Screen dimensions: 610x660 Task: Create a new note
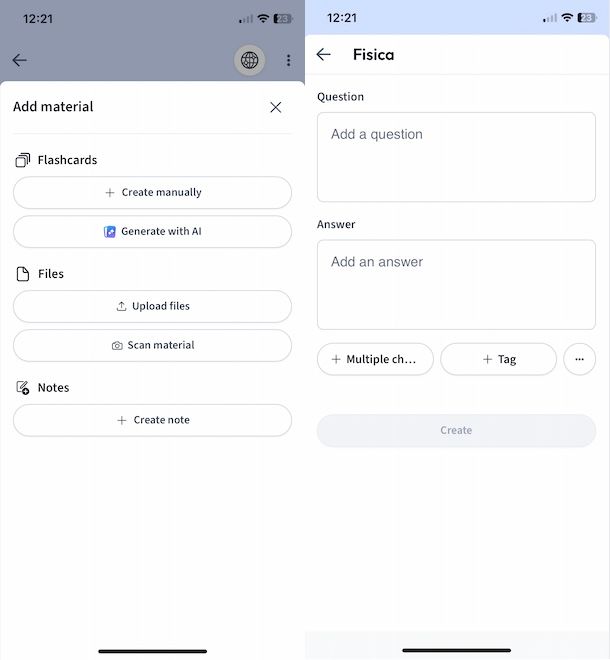coord(152,420)
